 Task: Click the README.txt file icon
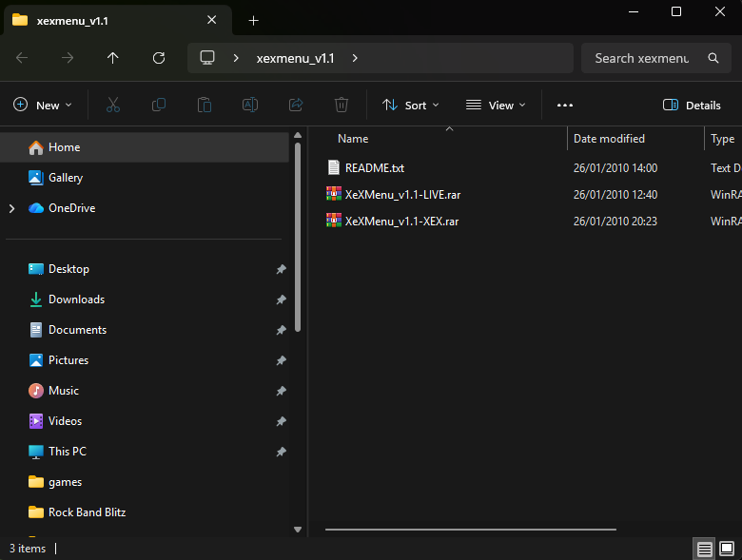pos(334,167)
